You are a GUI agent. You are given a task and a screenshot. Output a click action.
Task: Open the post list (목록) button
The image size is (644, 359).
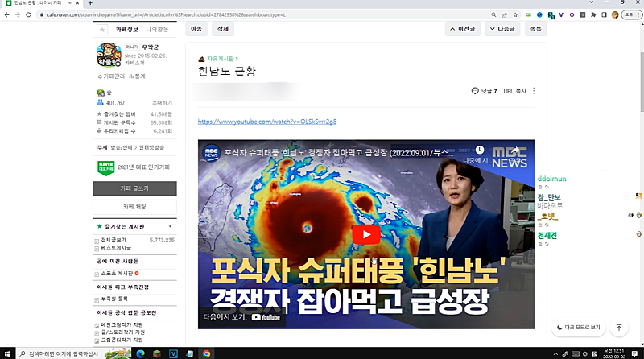click(x=535, y=29)
